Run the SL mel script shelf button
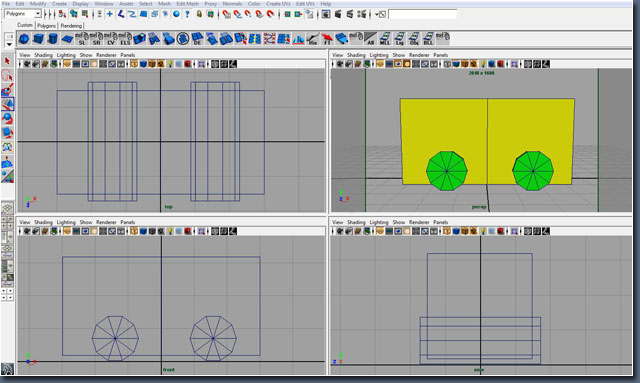Screen dimensions: 640x383 pyautogui.click(x=82, y=39)
